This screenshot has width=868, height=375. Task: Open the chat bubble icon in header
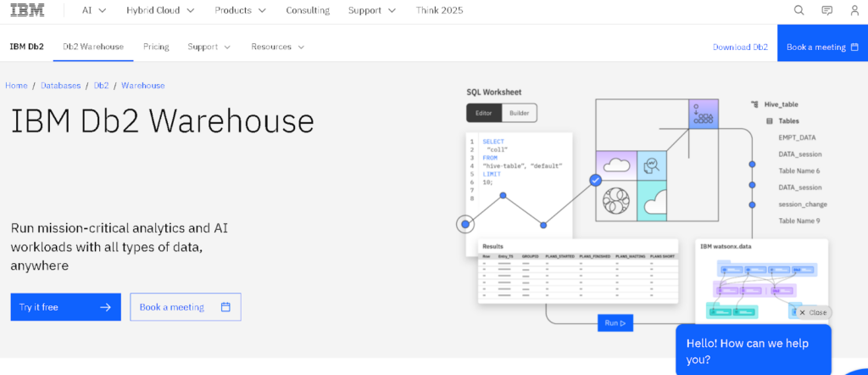[827, 10]
